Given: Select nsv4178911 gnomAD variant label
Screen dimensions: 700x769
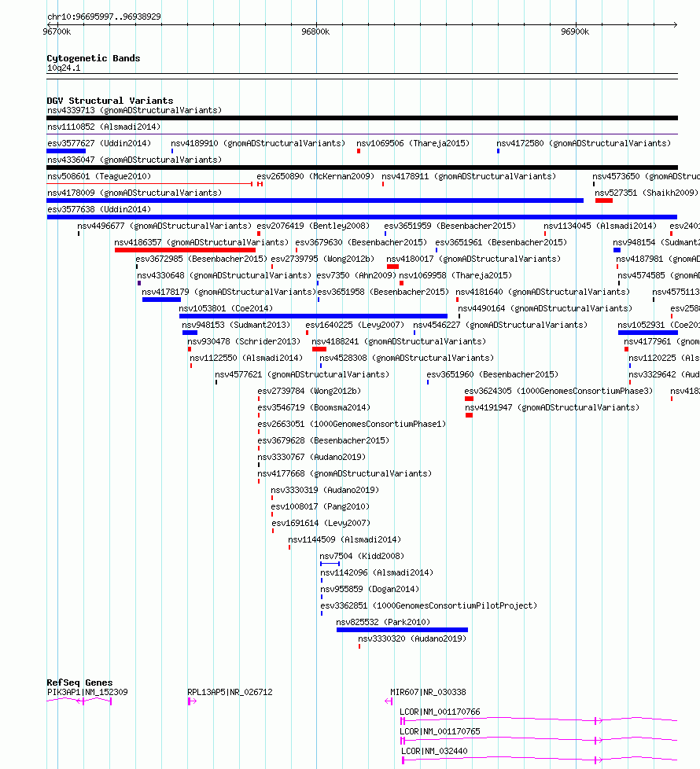Looking at the screenshot, I should pyautogui.click(x=469, y=177).
